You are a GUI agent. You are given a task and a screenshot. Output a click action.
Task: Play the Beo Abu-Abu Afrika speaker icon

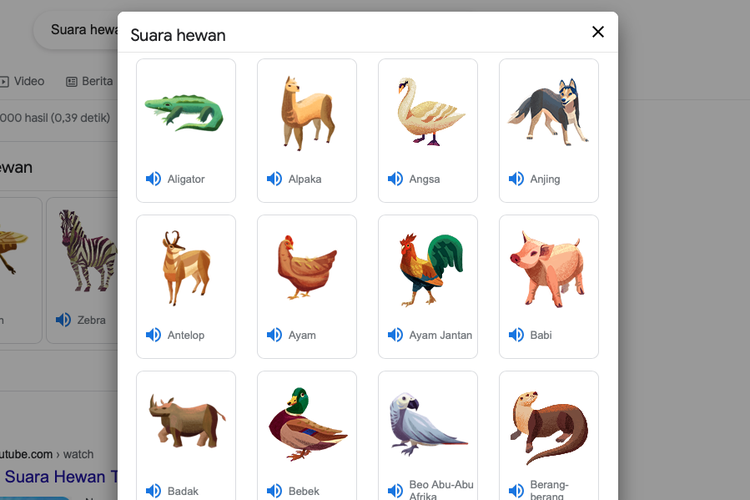coord(395,491)
